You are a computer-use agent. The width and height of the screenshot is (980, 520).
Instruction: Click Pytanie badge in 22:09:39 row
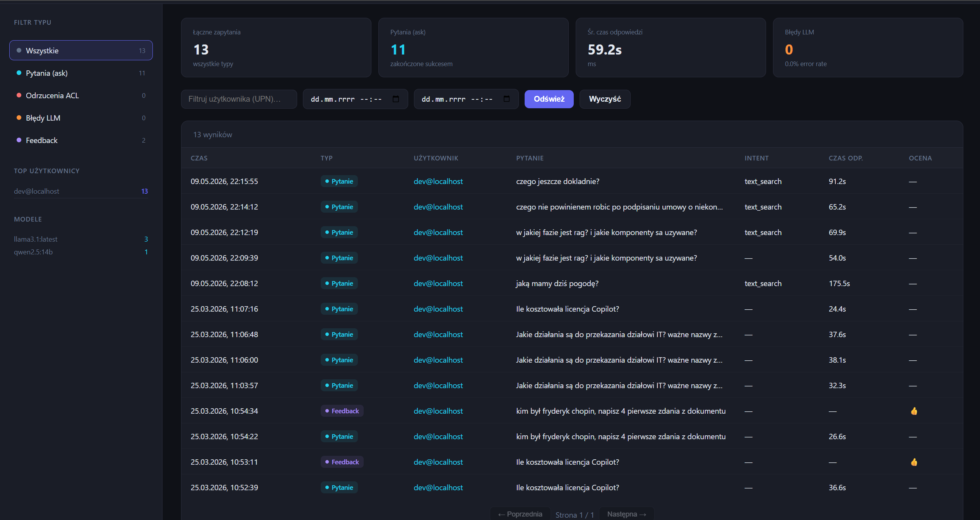(x=339, y=258)
